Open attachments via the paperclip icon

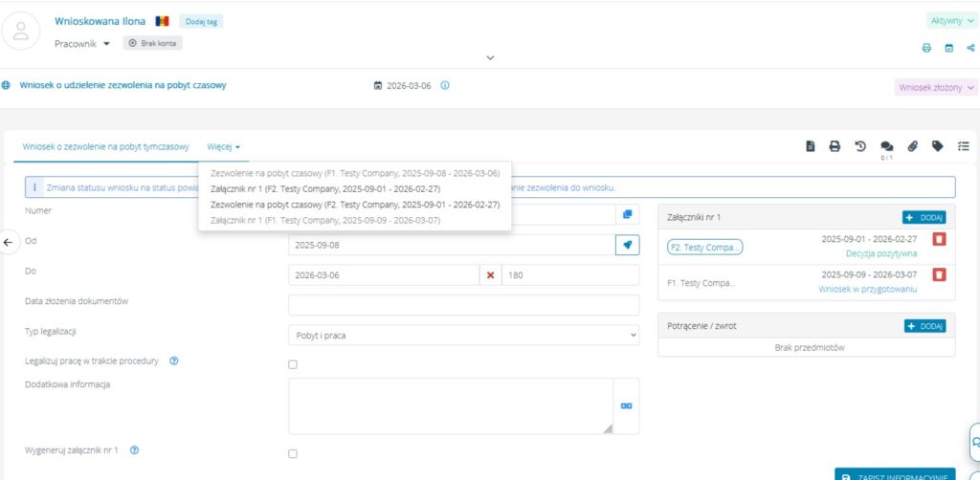click(x=912, y=146)
